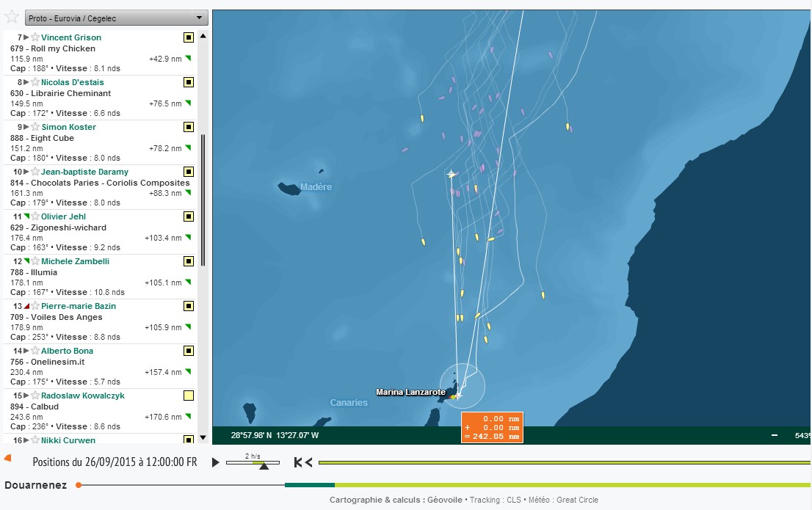Click the orange Douarnenez start marker
812x510 pixels.
pos(79,485)
